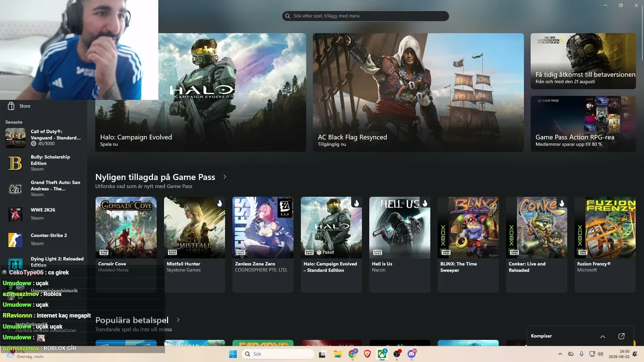Open Brave browser from the taskbar
This screenshot has height=362, width=644.
pyautogui.click(x=368, y=354)
